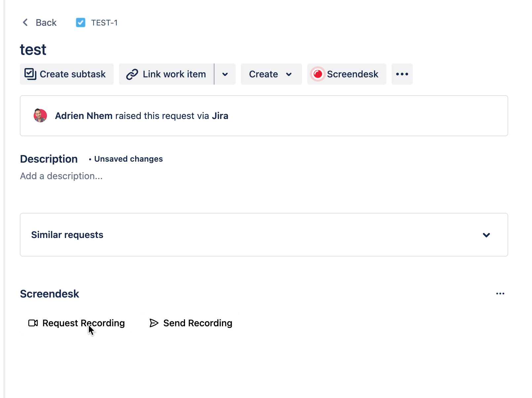Click the red Screendesk record icon
The image size is (532, 398).
click(x=318, y=74)
